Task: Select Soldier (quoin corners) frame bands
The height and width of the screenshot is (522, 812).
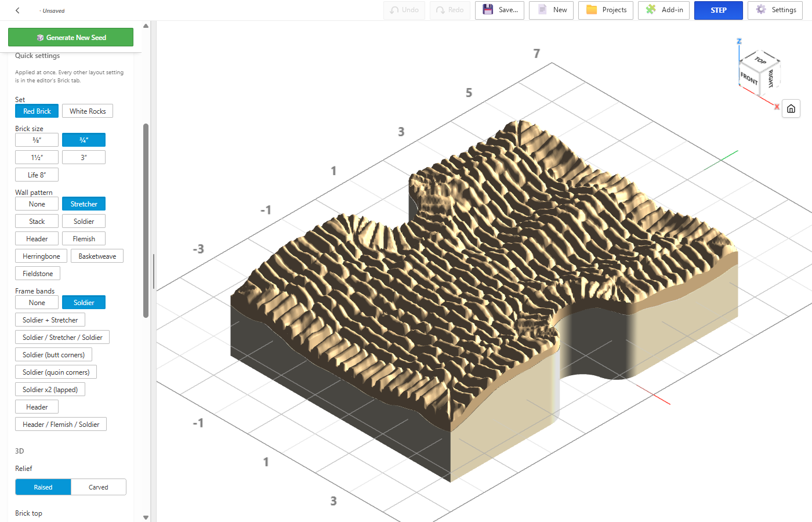Action: click(x=56, y=372)
